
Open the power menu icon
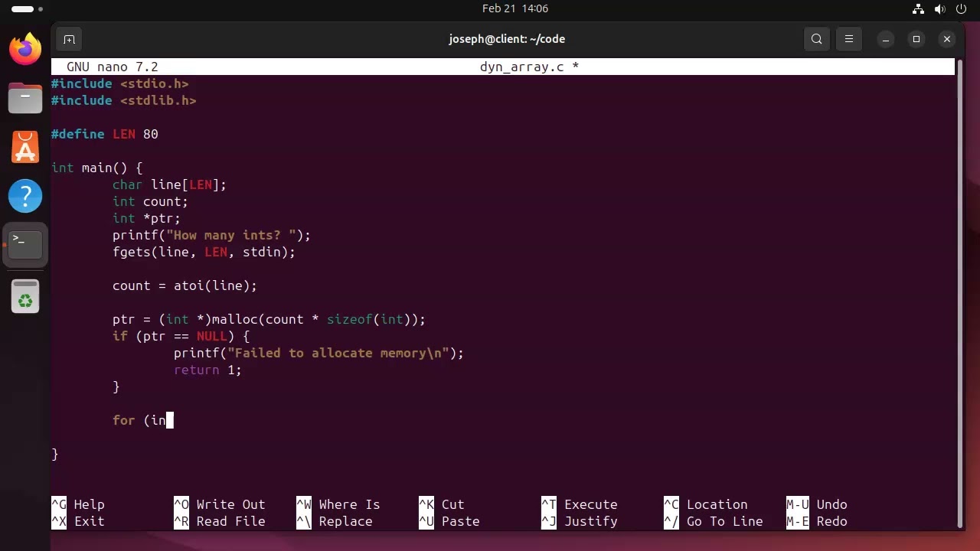962,9
